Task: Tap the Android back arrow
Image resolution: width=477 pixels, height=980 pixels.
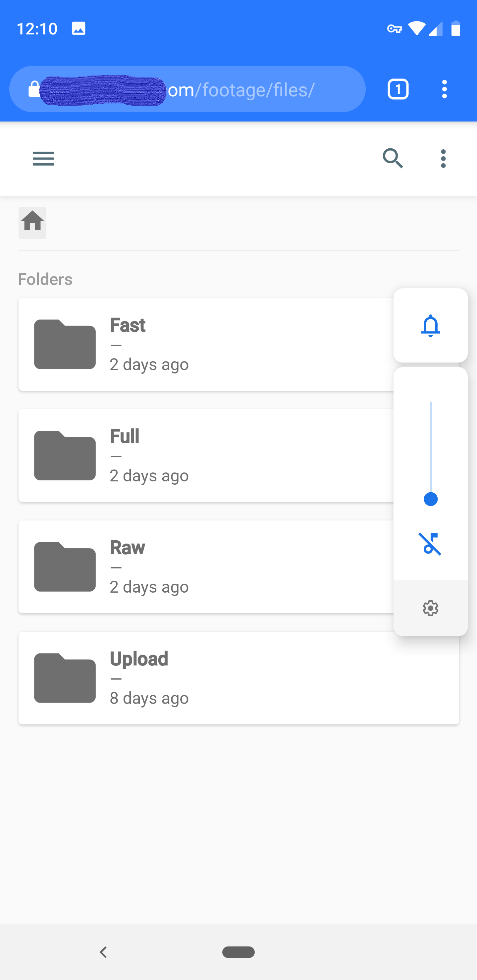Action: coord(103,952)
